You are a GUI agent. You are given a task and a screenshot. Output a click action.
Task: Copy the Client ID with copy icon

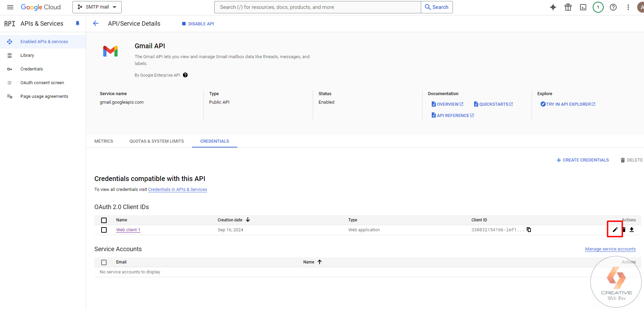click(529, 230)
